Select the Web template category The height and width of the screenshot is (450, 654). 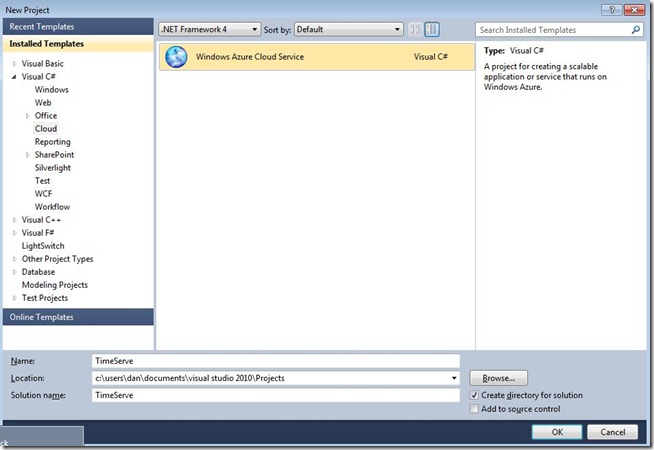[x=43, y=103]
